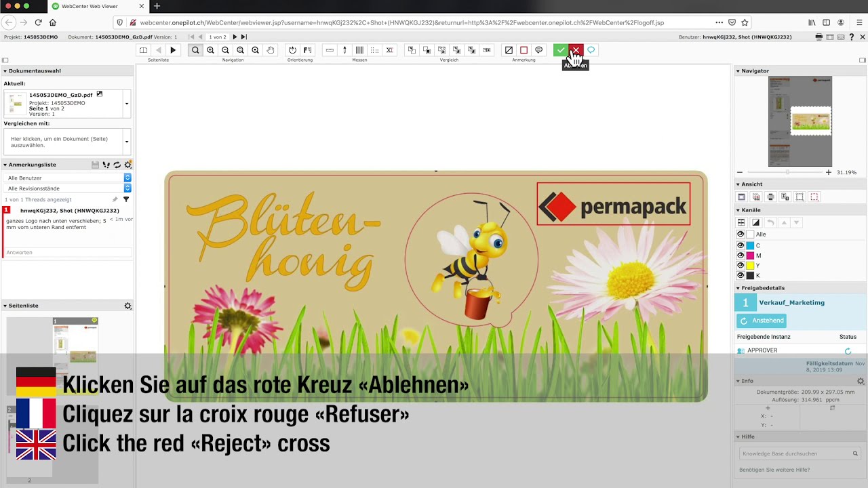Click the Verkauf_Marketimg approval stage

point(791,302)
